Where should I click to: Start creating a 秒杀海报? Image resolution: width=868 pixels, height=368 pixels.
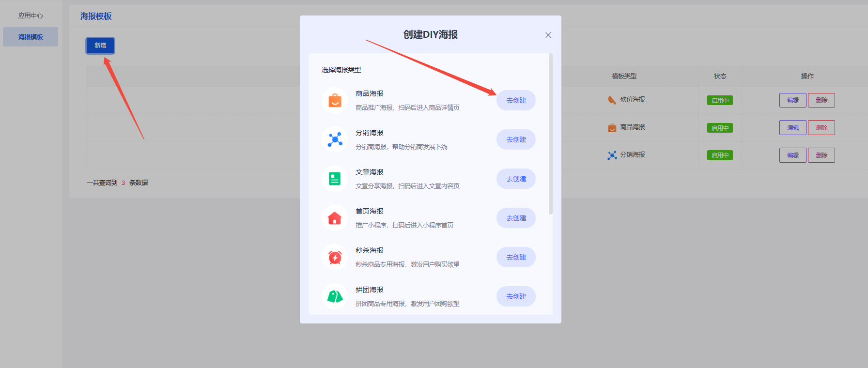click(x=516, y=257)
